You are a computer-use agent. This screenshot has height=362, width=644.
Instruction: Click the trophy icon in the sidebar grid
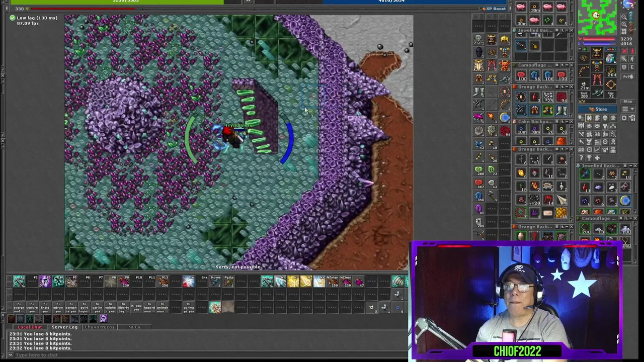pyautogui.click(x=589, y=157)
